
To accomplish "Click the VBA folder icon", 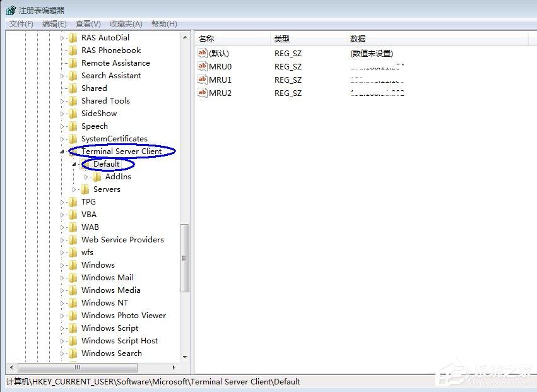I will click(73, 215).
